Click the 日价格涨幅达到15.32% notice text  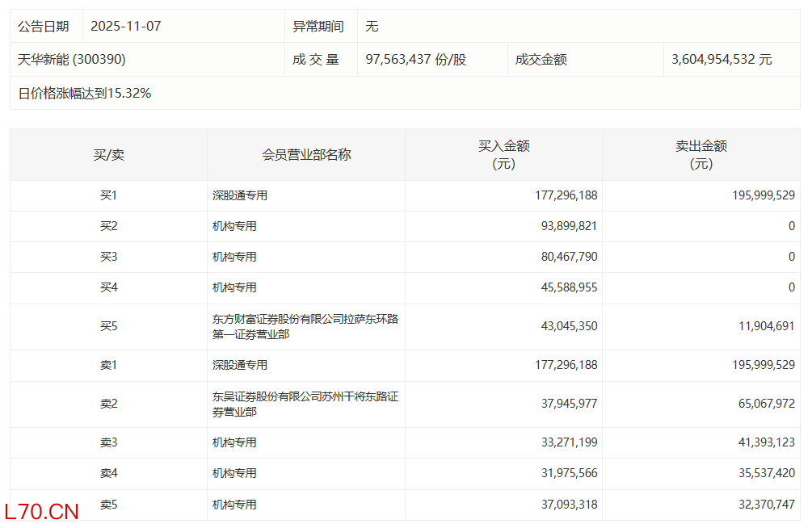(x=85, y=94)
